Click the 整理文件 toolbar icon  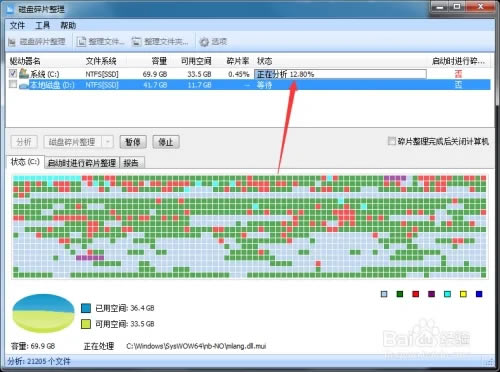81,42
